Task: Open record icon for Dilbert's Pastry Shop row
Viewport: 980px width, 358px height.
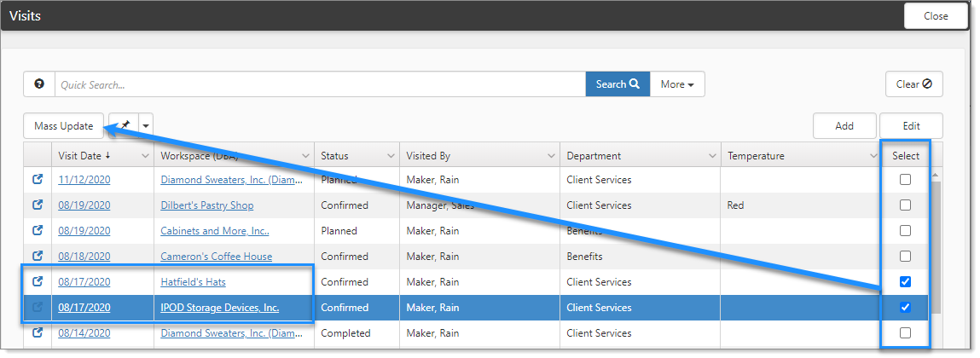Action: pos(38,205)
